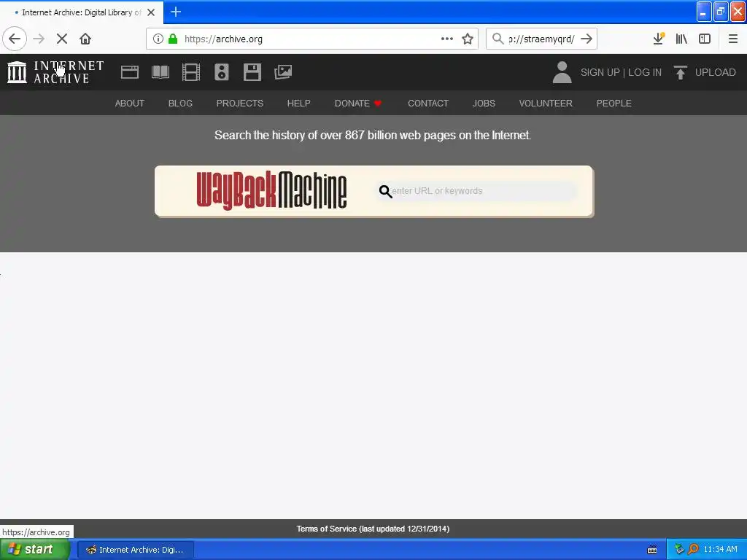Toggle the sidebar view icon
Screen dimensions: 747x560
click(705, 39)
